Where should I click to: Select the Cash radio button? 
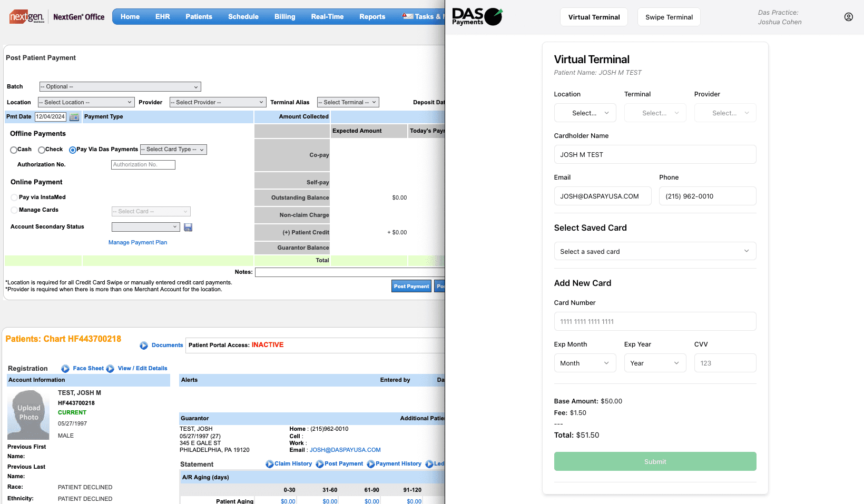14,150
